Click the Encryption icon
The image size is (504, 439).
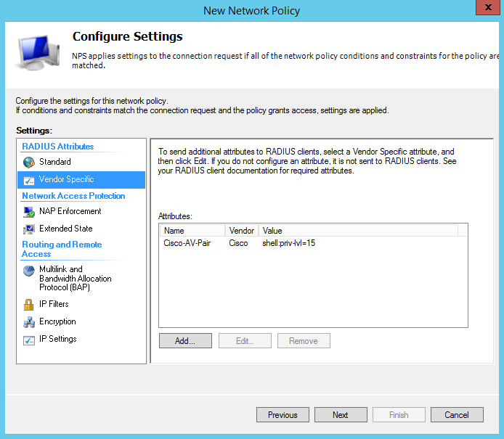pyautogui.click(x=28, y=322)
